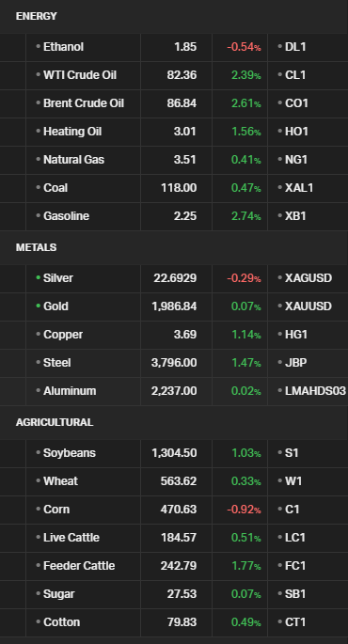The width and height of the screenshot is (348, 644).
Task: Click Corn's -0.92% change
Action: 244,510
